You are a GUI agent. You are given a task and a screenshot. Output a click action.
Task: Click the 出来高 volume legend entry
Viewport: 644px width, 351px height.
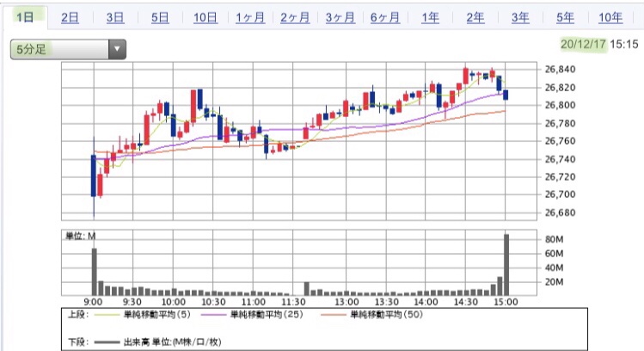pyautogui.click(x=157, y=342)
